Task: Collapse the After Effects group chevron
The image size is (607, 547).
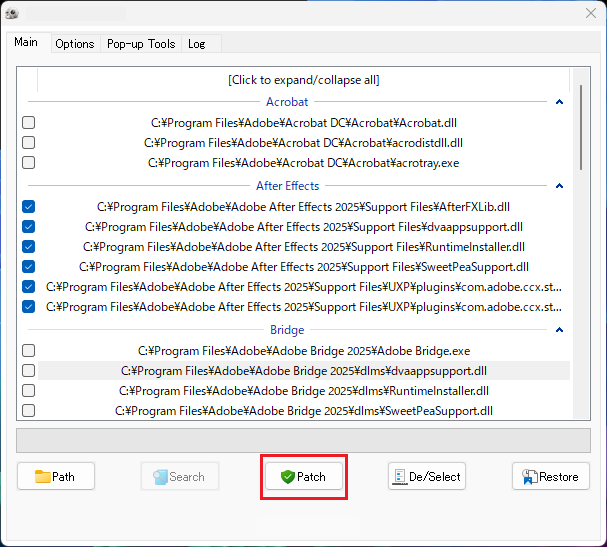Action: 559,186
